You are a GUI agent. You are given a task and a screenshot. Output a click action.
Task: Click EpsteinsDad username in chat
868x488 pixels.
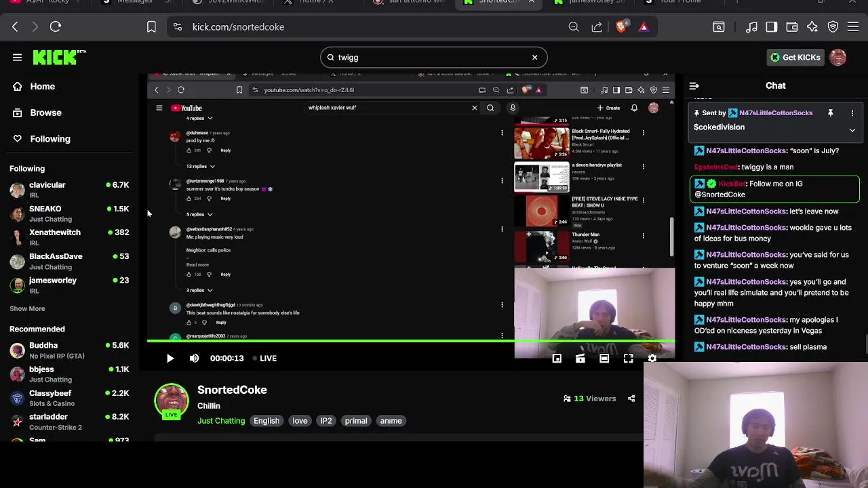(716, 167)
